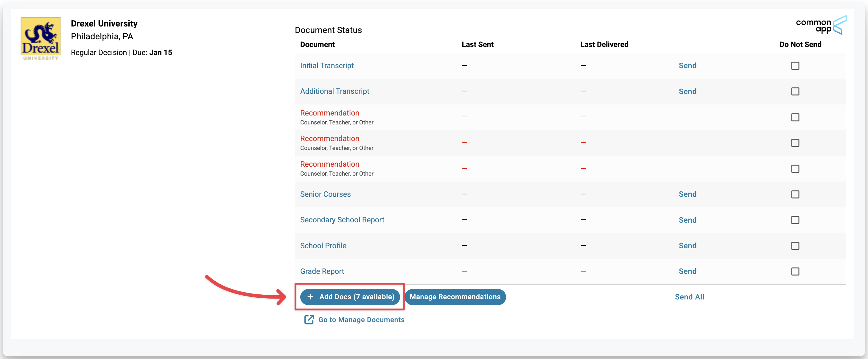The height and width of the screenshot is (359, 868).
Task: Send the Additional Transcript
Action: coord(687,91)
